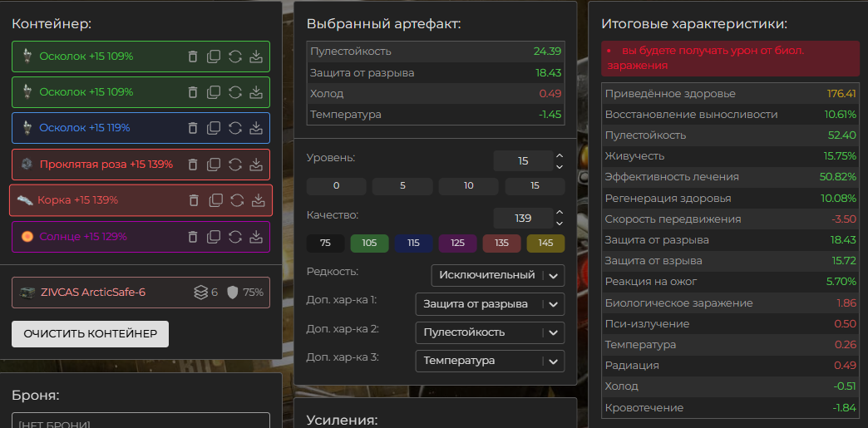Set level preset to 10
Image resolution: width=868 pixels, height=428 pixels.
(468, 186)
